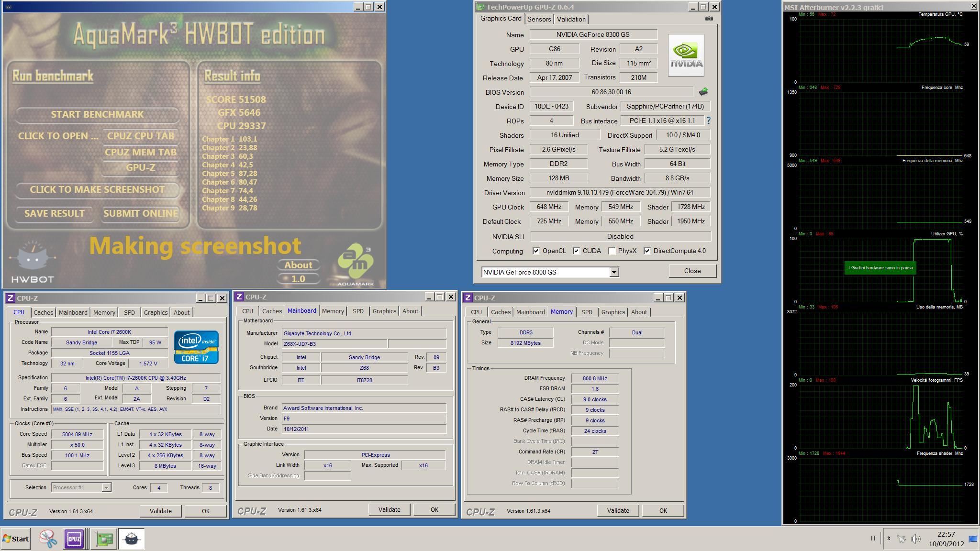
Task: Switch to the Validation tab in GPU-Z
Action: [x=571, y=19]
